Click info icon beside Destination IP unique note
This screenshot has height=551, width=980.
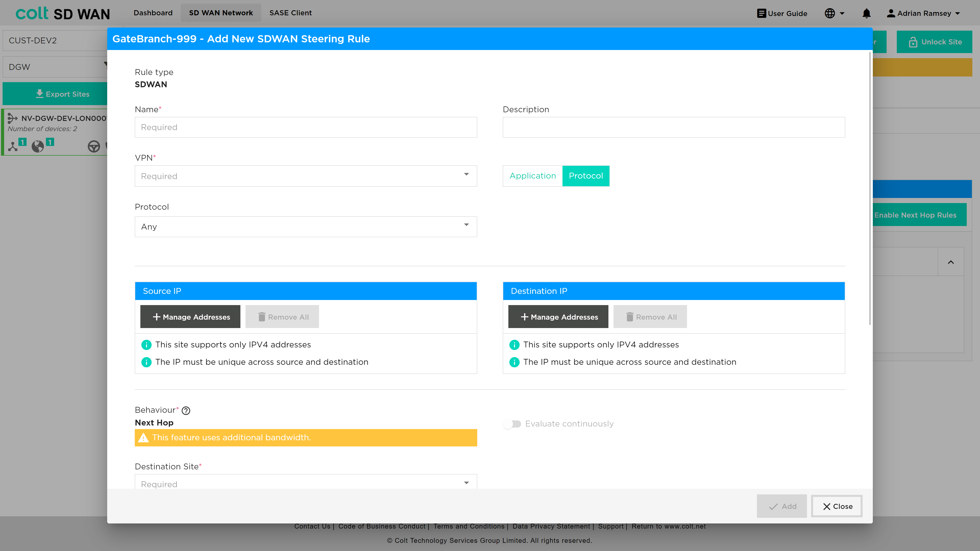(514, 362)
